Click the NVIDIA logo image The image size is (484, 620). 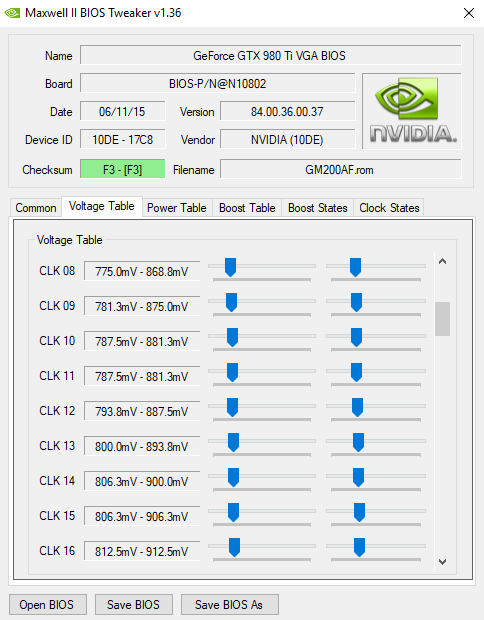click(x=412, y=111)
